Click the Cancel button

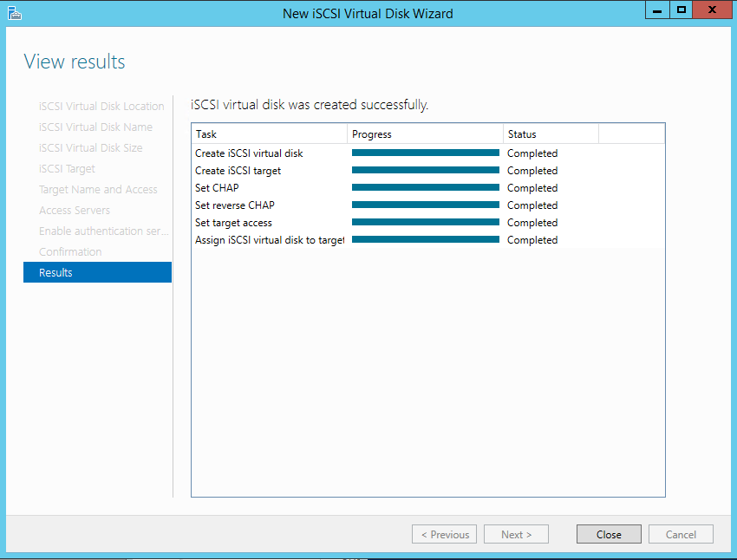[x=681, y=534]
